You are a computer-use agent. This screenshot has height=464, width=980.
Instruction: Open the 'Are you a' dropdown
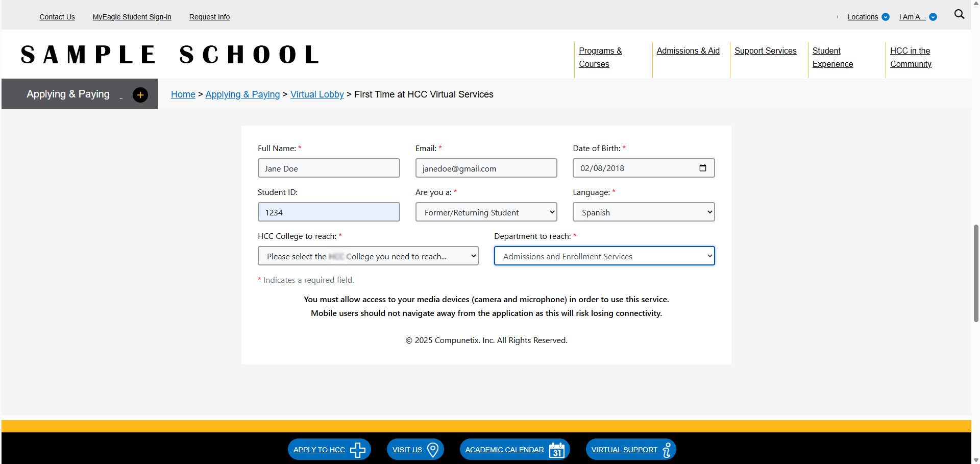(x=486, y=212)
